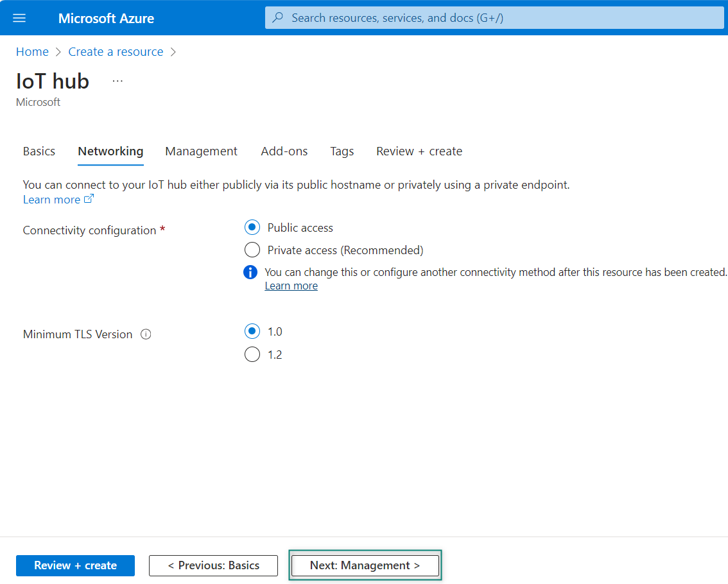The width and height of the screenshot is (728, 584).
Task: Click the blue info icon in connectivity note
Action: 250,272
